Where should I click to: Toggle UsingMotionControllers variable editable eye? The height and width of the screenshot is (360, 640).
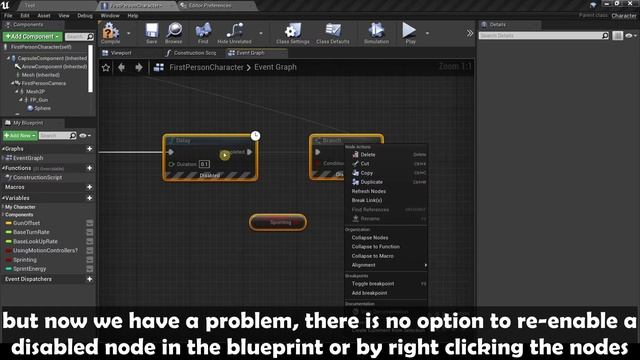[x=90, y=251]
